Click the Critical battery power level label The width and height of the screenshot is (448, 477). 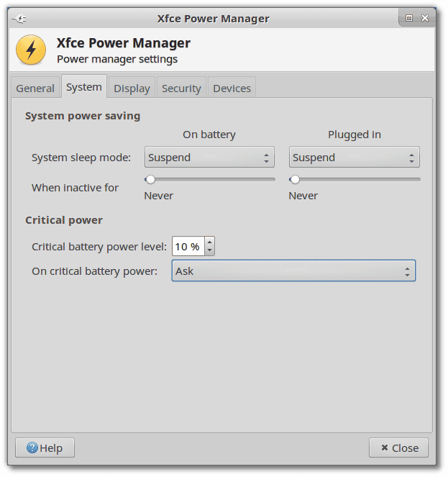click(x=99, y=247)
